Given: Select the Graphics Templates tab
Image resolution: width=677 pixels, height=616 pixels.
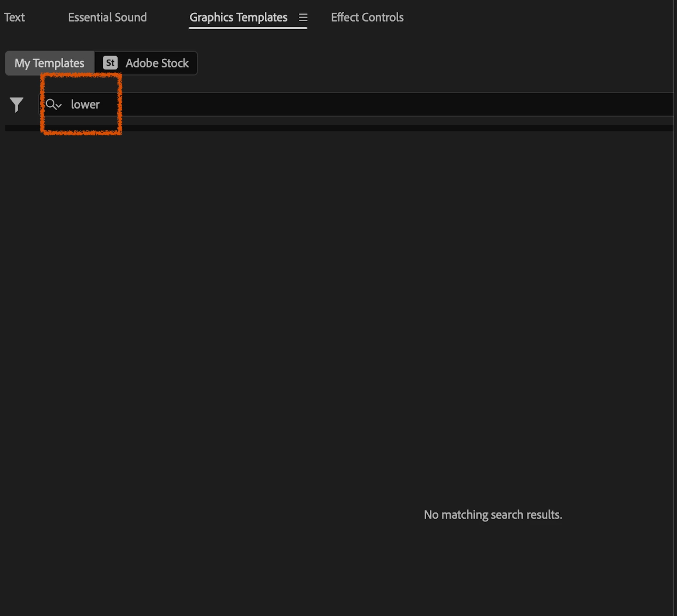Looking at the screenshot, I should [x=239, y=17].
